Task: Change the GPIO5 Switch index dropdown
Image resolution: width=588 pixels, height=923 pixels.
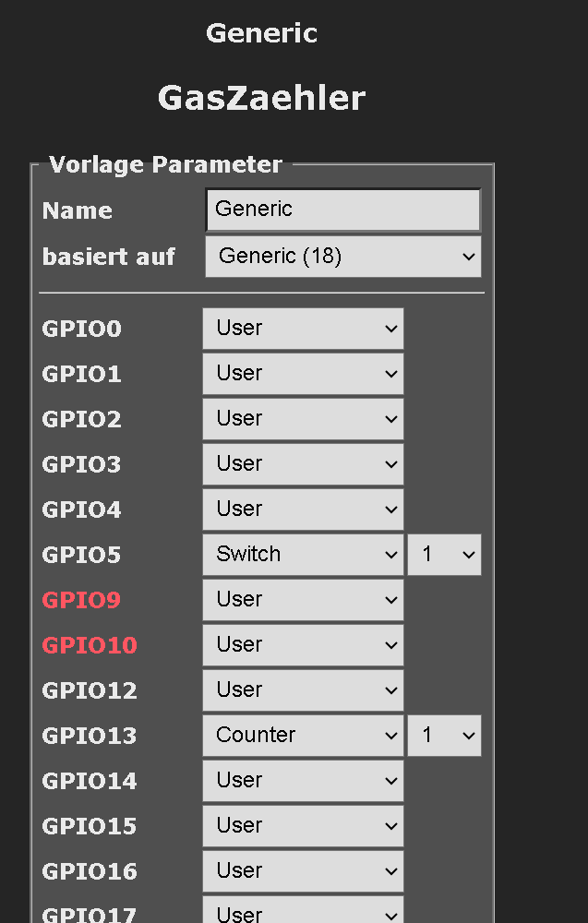Action: pyautogui.click(x=444, y=555)
